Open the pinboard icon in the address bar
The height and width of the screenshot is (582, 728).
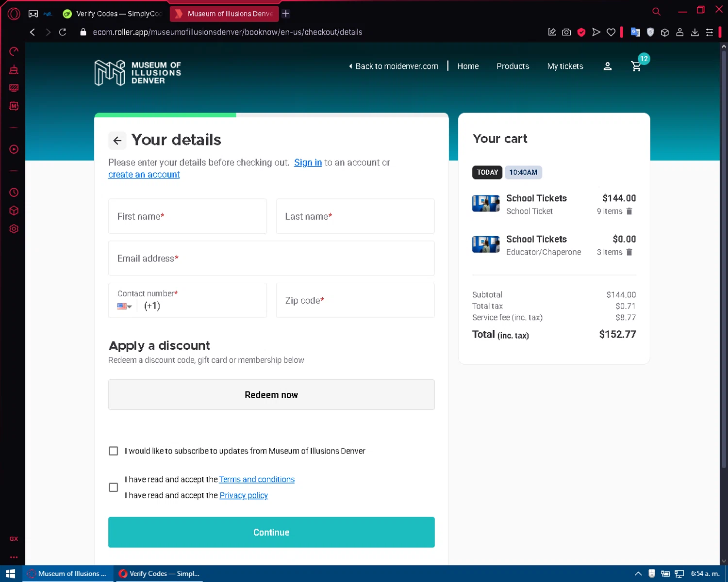point(552,32)
